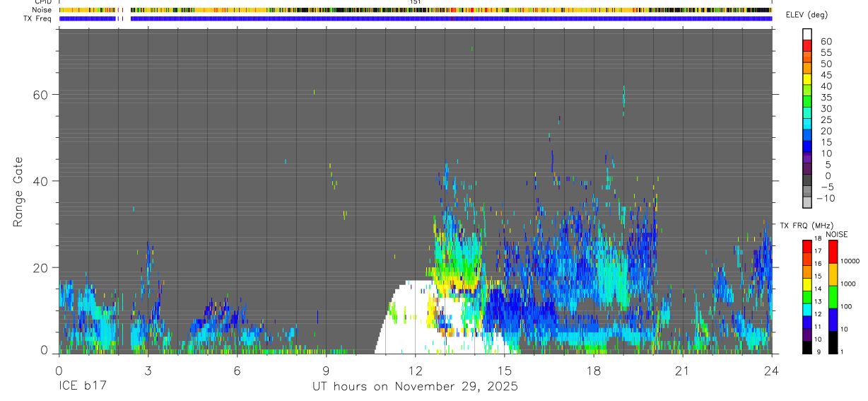Image resolution: width=868 pixels, height=401 pixels.
Task: Pick the white top segment of ELEV color bar
Action: [807, 35]
